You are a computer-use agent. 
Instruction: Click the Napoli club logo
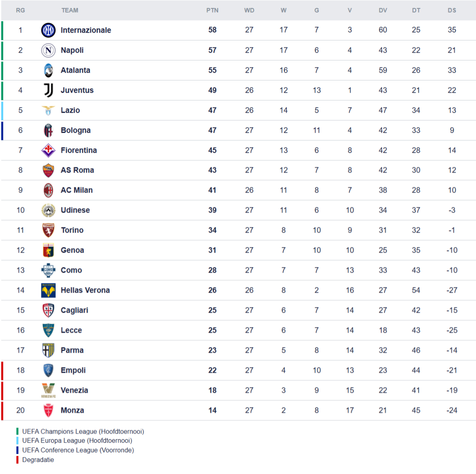pyautogui.click(x=48, y=50)
